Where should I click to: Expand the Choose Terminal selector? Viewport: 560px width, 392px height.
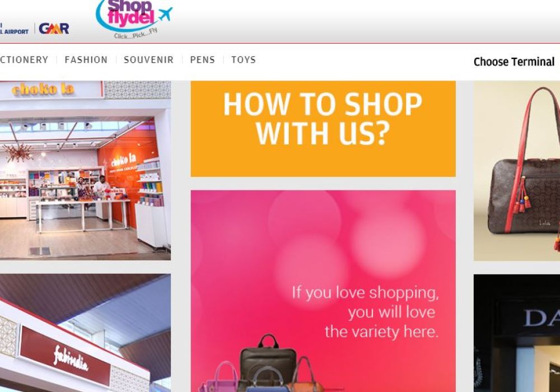514,62
